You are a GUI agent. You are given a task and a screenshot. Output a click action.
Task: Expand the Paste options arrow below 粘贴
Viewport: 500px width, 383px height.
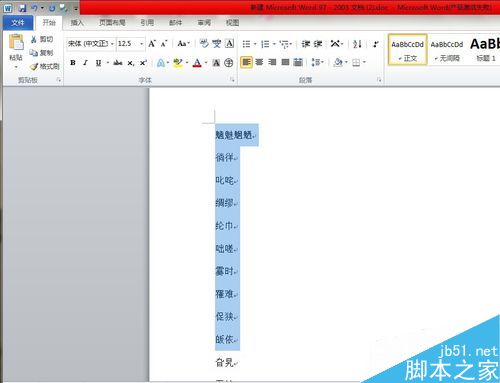coord(16,67)
